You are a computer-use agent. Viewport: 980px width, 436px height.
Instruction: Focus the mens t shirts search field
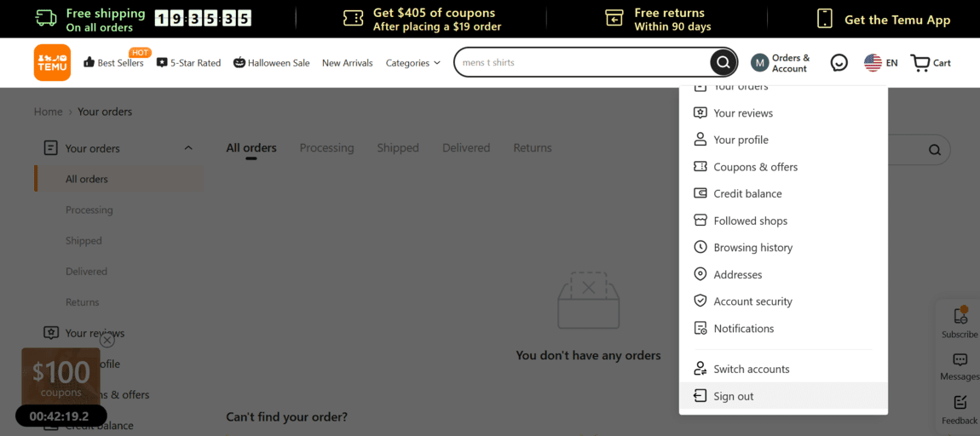(583, 62)
